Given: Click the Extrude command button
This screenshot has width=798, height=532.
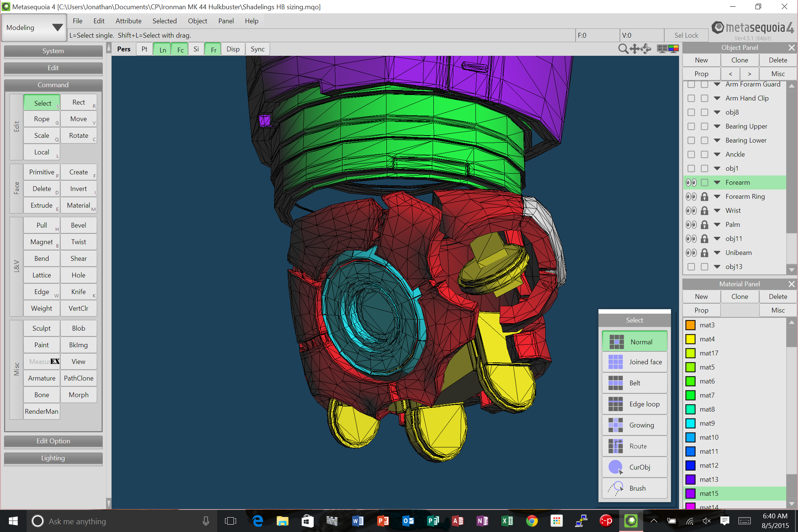Looking at the screenshot, I should 42,205.
